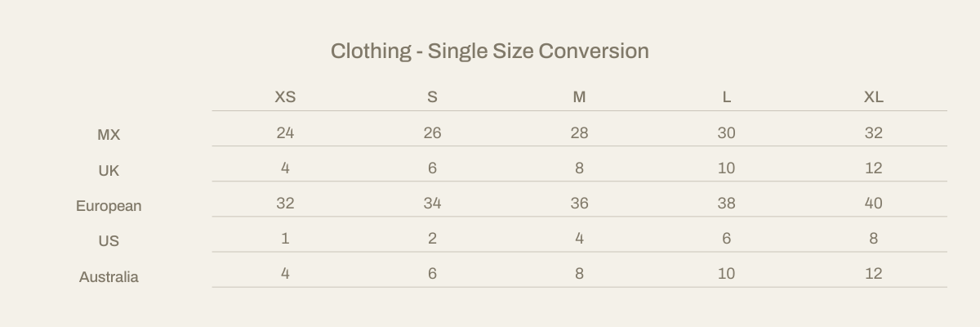
Task: Click the US row label
Action: [109, 241]
